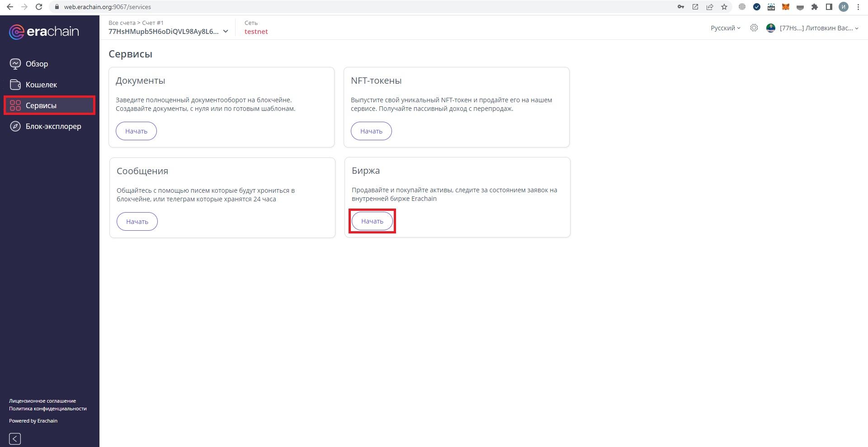
Task: Expand the Литовкин user profile menu
Action: [819, 28]
